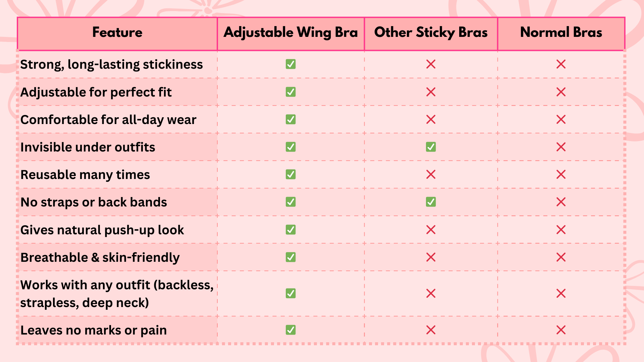Click the 'Gives natural push-up look' label
This screenshot has width=644, height=362.
pos(102,230)
